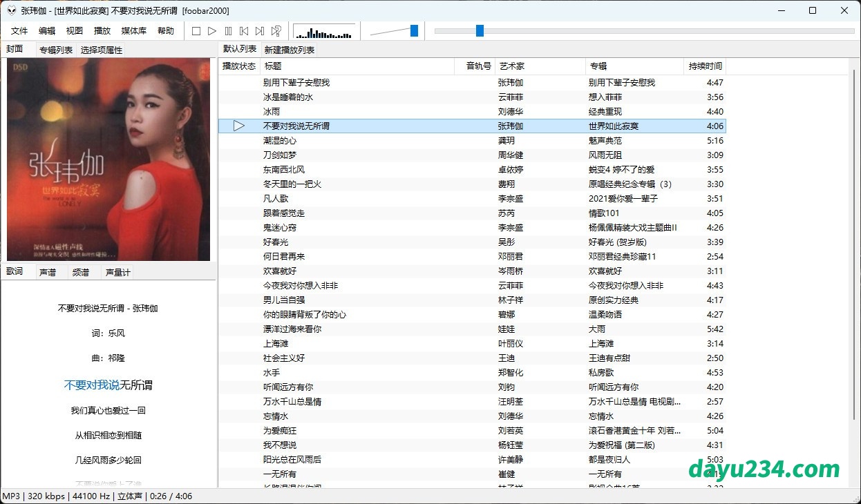Click the foobar2000 alien icon in title bar

(x=11, y=10)
